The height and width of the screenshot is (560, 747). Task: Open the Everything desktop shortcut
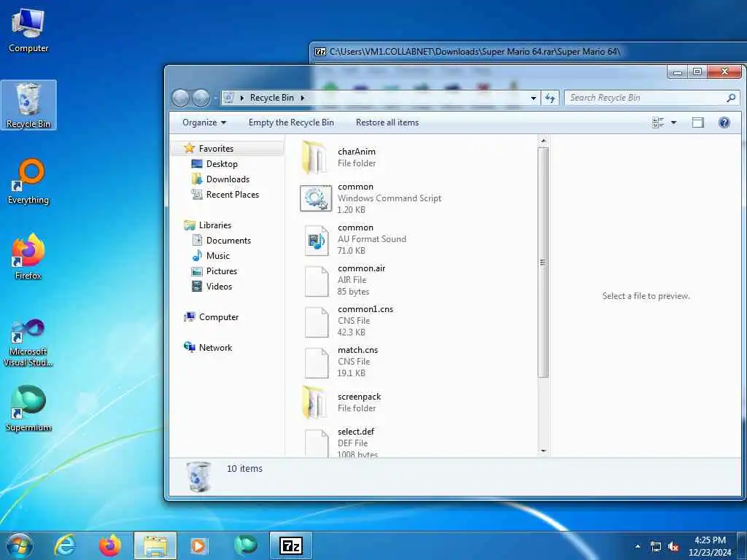(x=28, y=182)
